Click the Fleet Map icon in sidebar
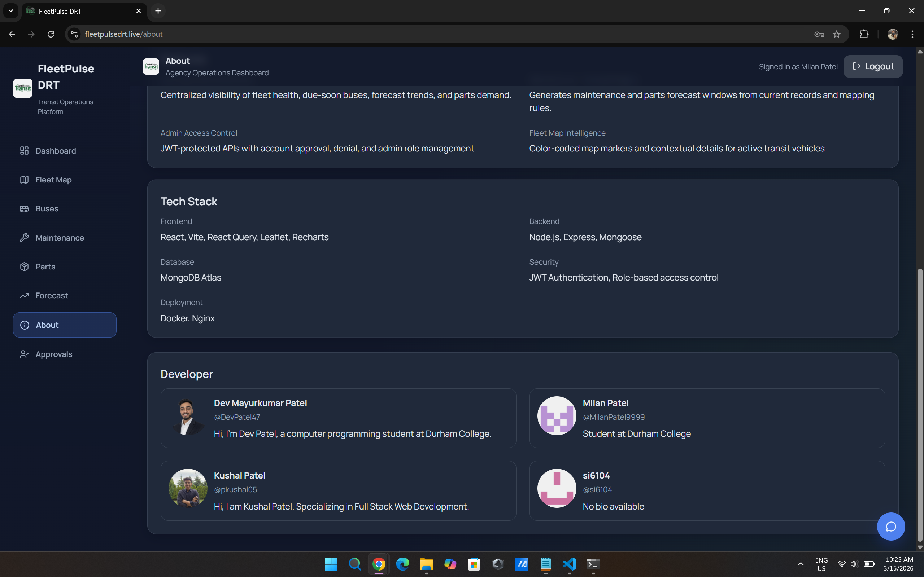Viewport: 924px width, 577px height. click(25, 180)
